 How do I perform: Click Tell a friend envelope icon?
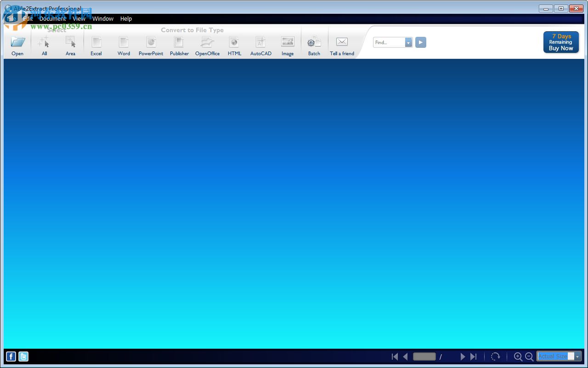342,42
